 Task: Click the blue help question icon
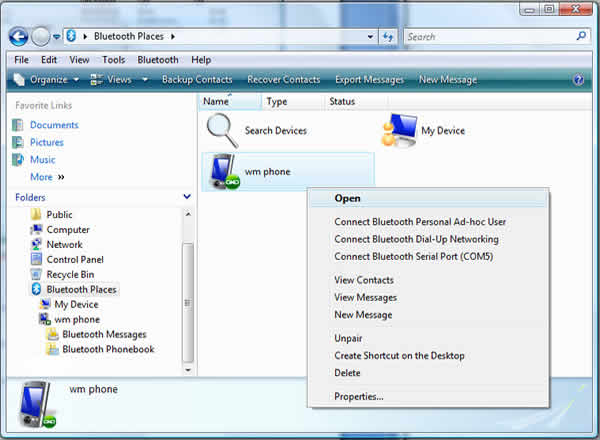(x=579, y=80)
